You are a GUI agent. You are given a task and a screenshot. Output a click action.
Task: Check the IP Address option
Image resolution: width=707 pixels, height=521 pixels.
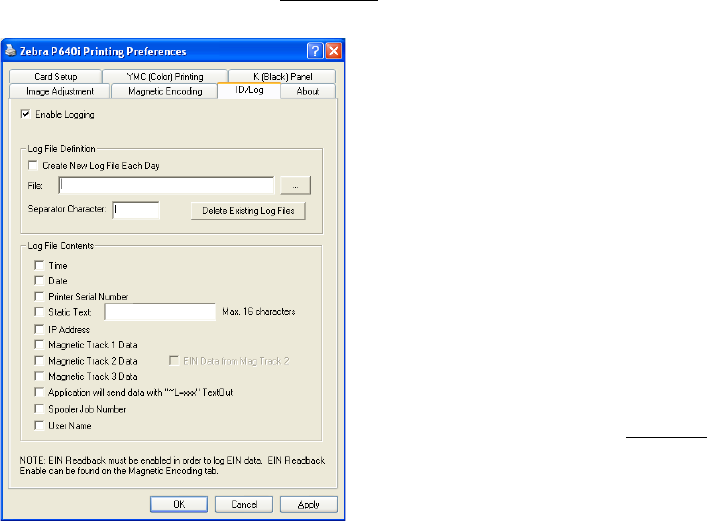click(39, 329)
